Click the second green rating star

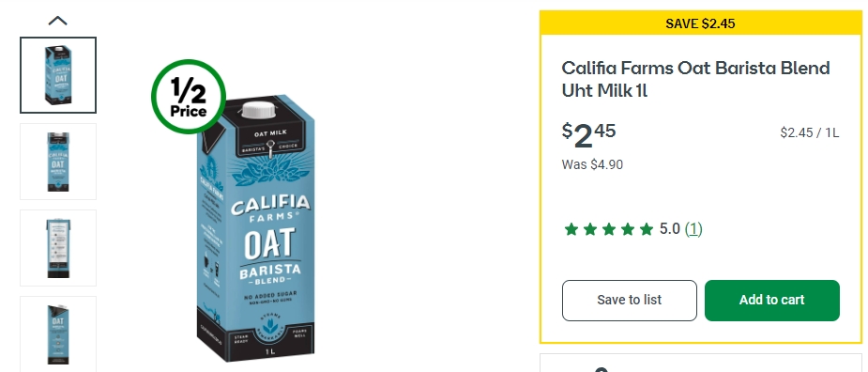(590, 229)
